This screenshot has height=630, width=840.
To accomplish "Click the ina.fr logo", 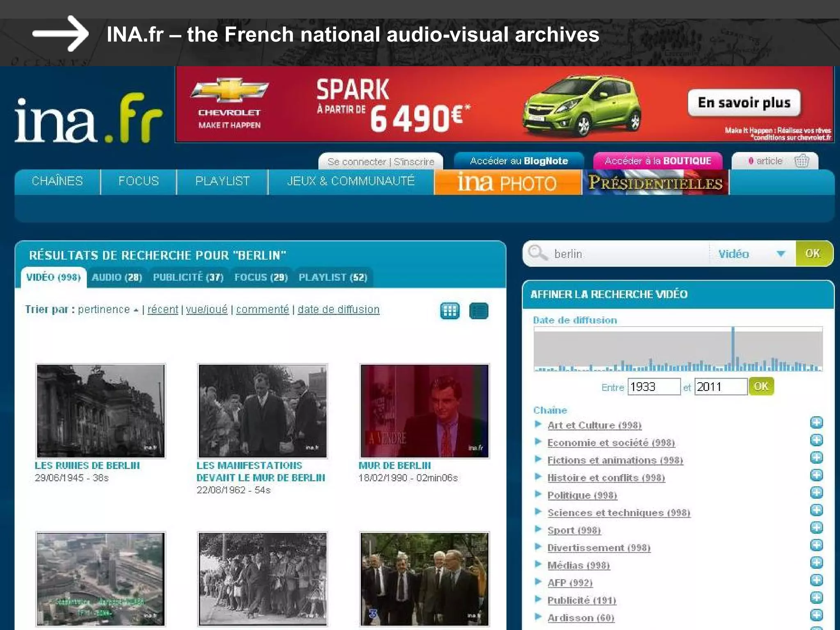I will (89, 119).
